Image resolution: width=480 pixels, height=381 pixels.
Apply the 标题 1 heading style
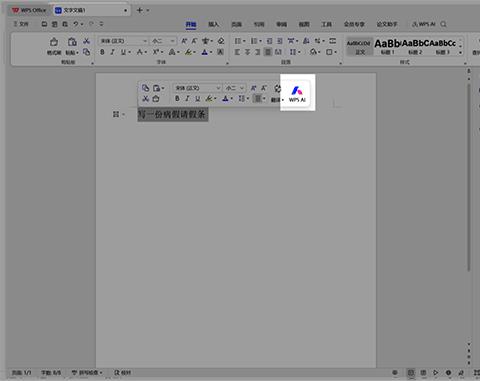(x=387, y=46)
